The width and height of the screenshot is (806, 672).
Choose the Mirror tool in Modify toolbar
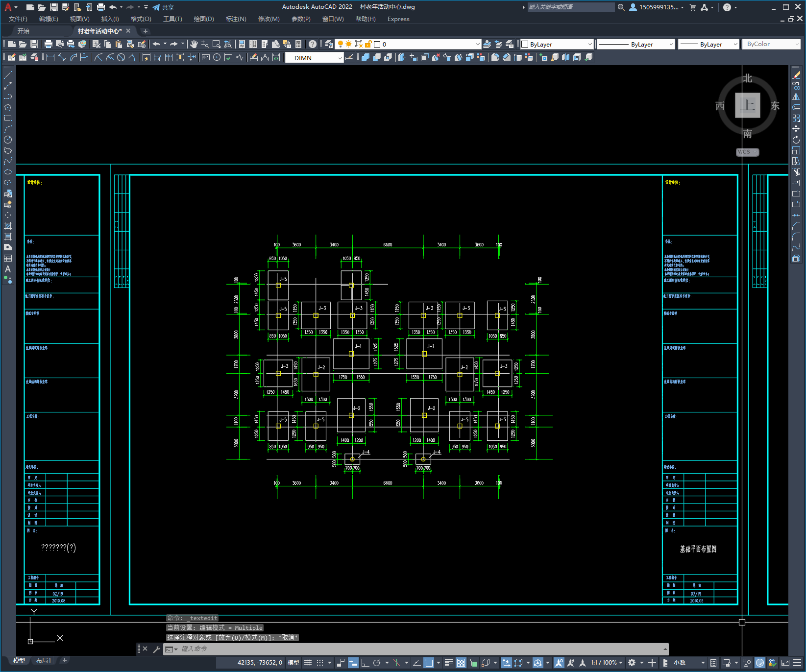pyautogui.click(x=796, y=96)
